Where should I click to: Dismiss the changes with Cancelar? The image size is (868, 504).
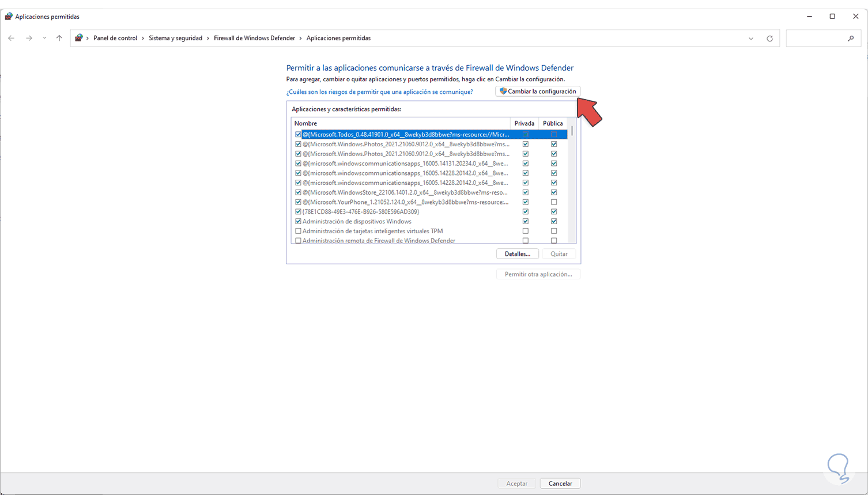(560, 484)
